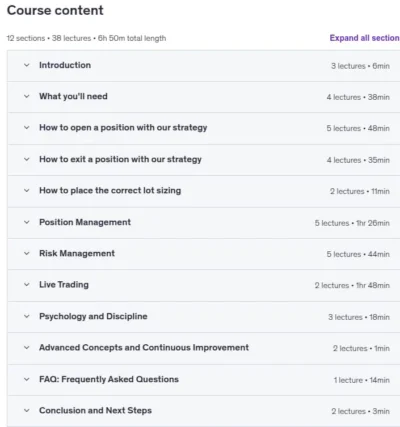Viewport: 400px width, 427px height.
Task: Open FAQ: Frequently Asked Questions title
Action: (109, 379)
